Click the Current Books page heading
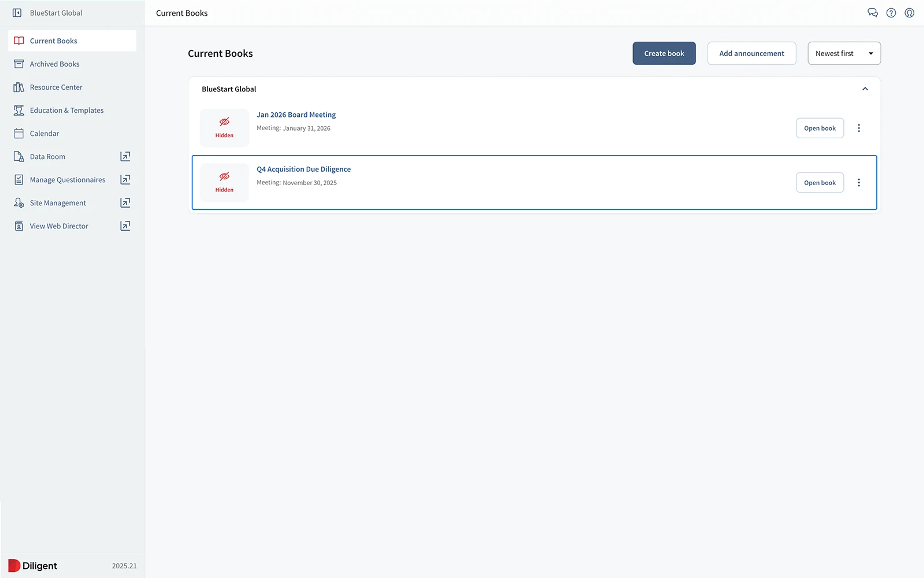This screenshot has height=578, width=924. pos(220,53)
